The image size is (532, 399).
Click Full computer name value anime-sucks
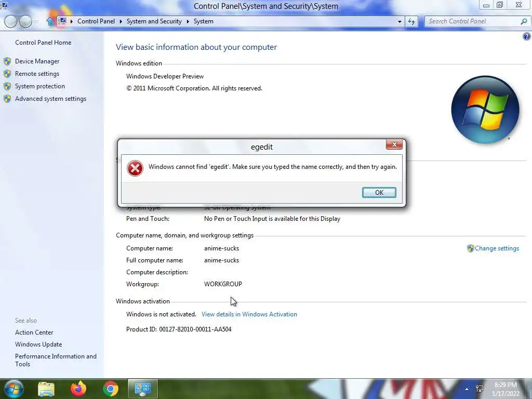pyautogui.click(x=221, y=260)
